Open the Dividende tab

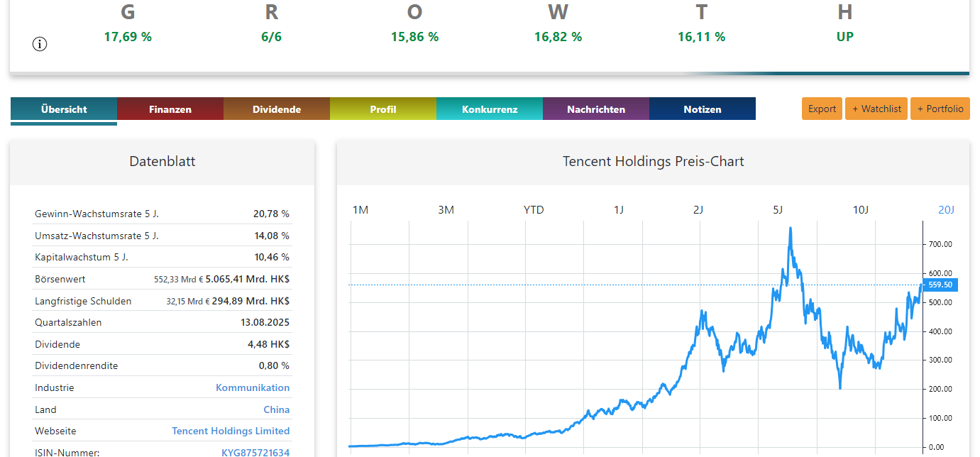click(277, 109)
